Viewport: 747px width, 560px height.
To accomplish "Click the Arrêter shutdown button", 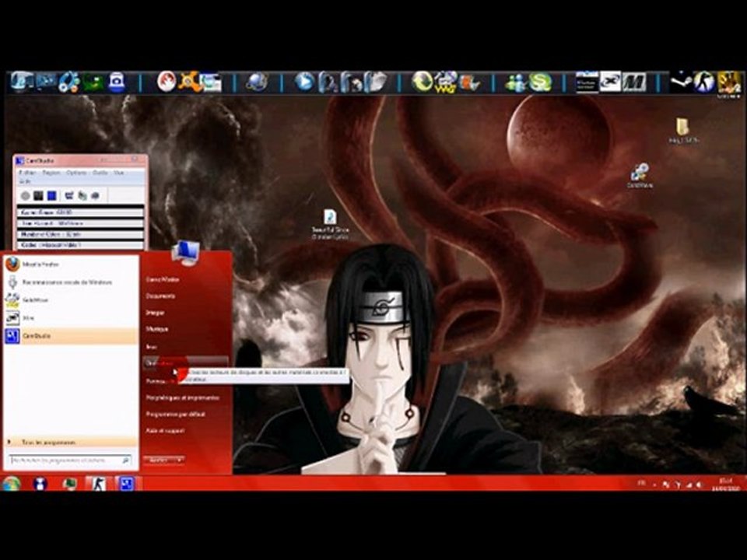I will tap(159, 460).
